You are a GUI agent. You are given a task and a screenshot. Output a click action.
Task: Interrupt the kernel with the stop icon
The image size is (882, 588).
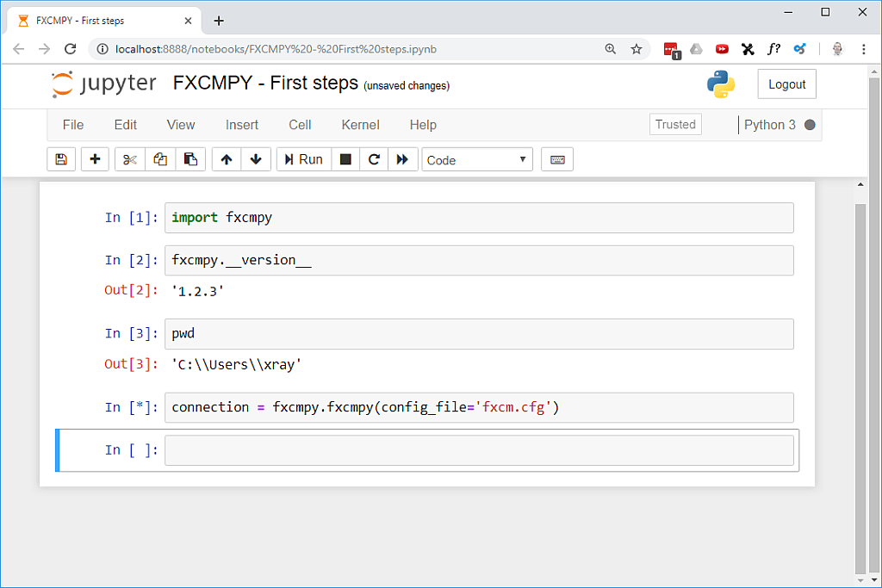346,159
